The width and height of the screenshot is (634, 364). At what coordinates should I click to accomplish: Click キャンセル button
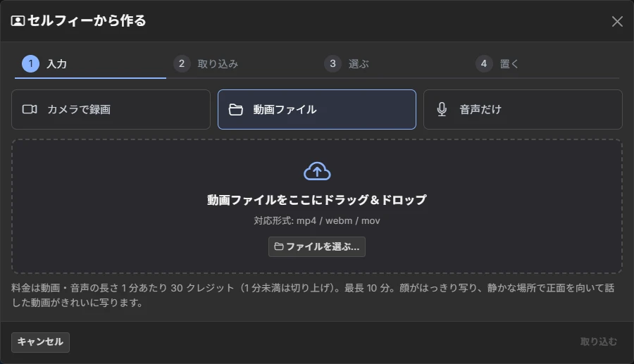(40, 342)
